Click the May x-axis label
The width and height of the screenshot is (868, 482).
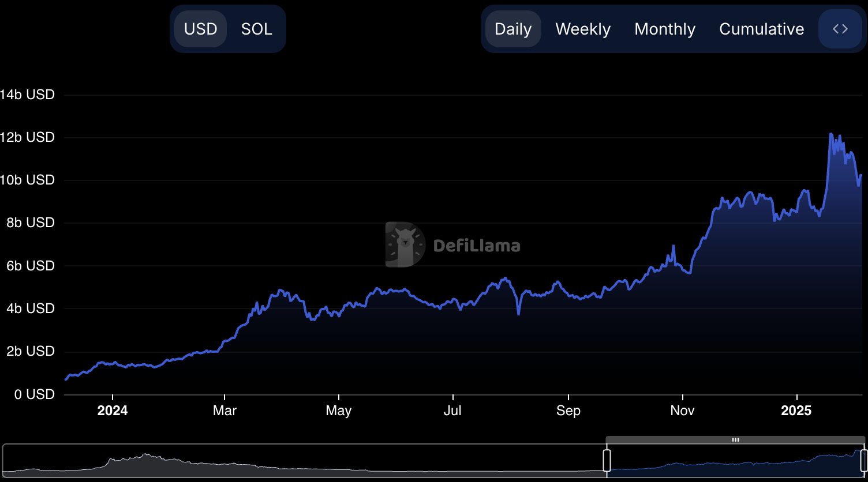(338, 411)
